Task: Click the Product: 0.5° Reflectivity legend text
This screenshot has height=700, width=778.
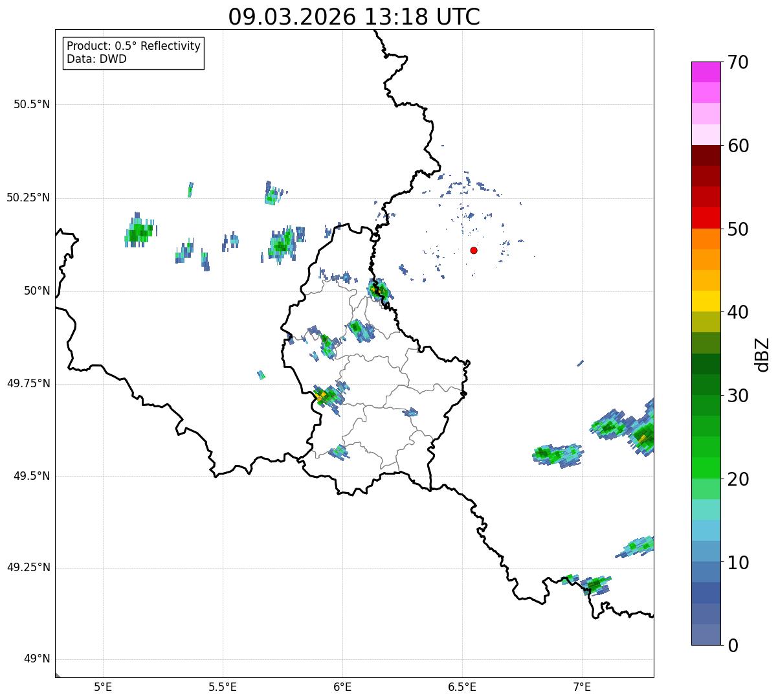Action: click(133, 46)
